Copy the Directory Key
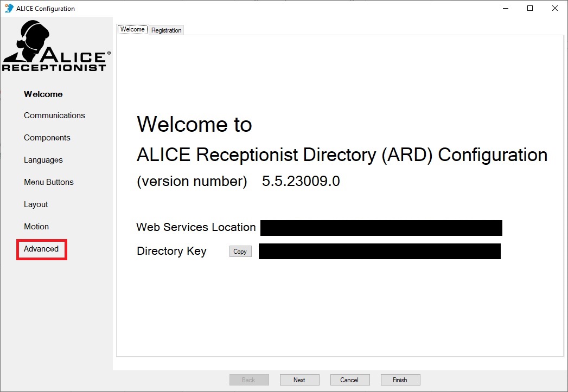This screenshot has height=392, width=568. pyautogui.click(x=240, y=252)
